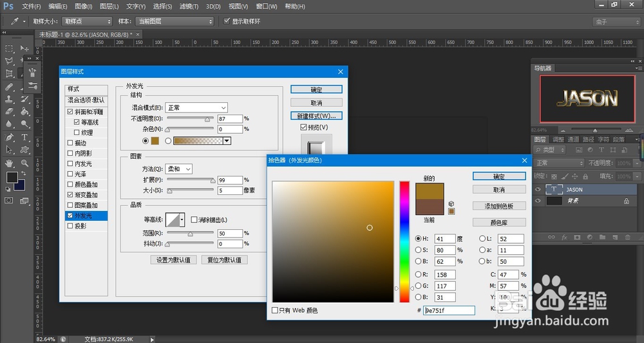This screenshot has height=343, width=644.
Task: Toggle the 斜面和浮雕 checkbox
Action: pyautogui.click(x=70, y=111)
